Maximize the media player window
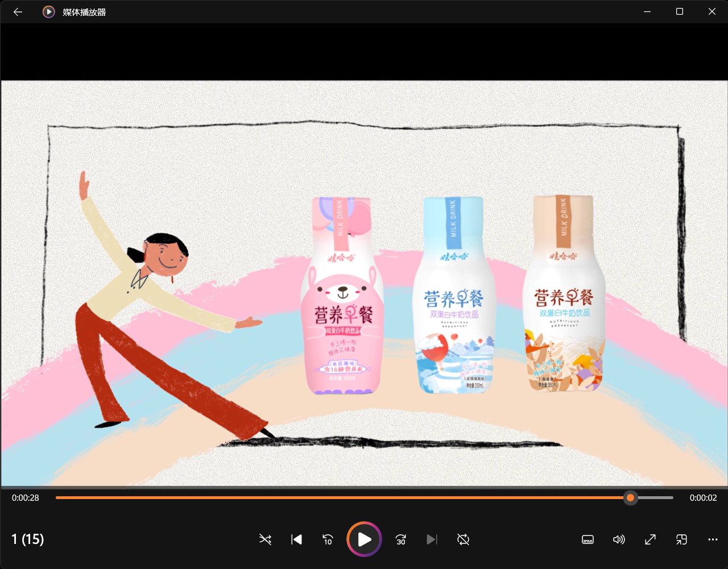The height and width of the screenshot is (569, 728). coord(679,11)
